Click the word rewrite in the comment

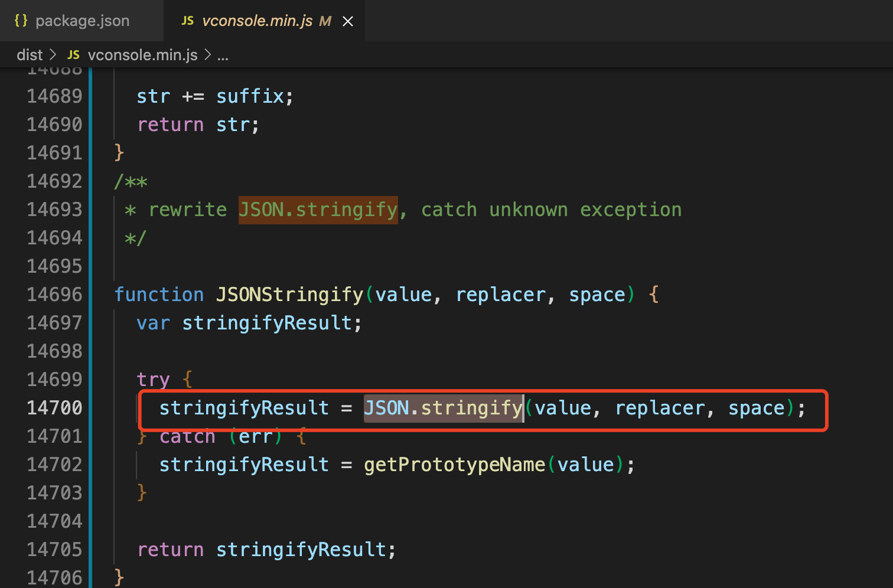(188, 210)
